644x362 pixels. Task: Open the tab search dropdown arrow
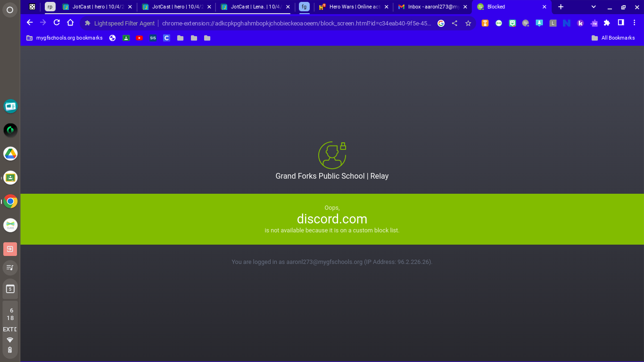[x=594, y=7]
